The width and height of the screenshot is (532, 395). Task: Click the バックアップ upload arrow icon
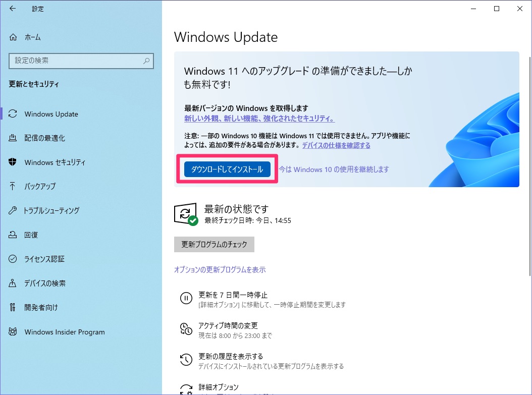(13, 186)
